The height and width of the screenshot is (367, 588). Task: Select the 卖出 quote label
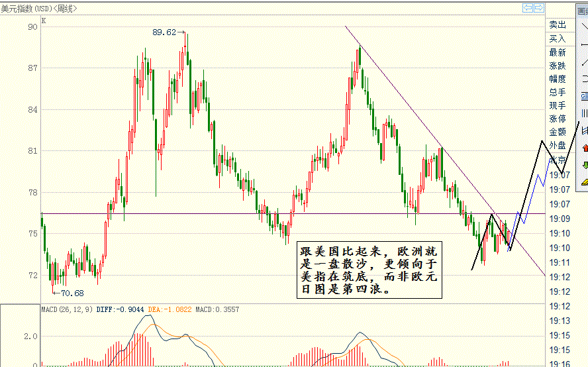558,25
